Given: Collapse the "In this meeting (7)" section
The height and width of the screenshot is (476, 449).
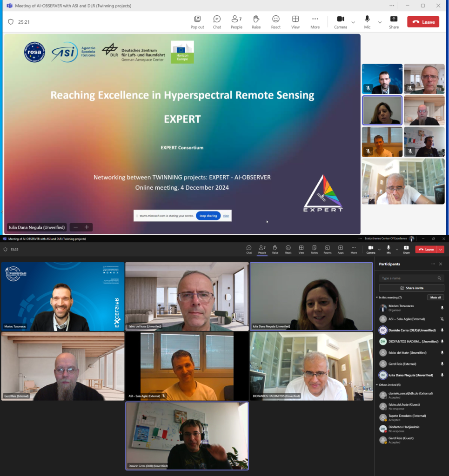Looking at the screenshot, I should (x=377, y=297).
